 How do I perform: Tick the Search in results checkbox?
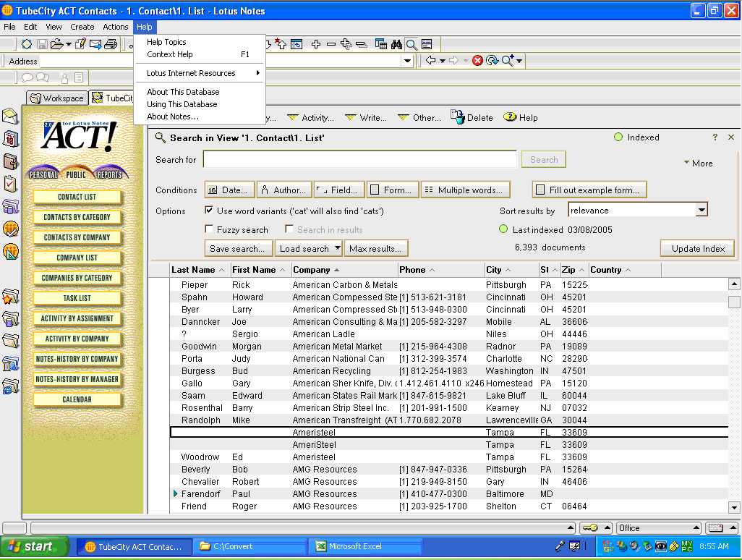pyautogui.click(x=289, y=229)
